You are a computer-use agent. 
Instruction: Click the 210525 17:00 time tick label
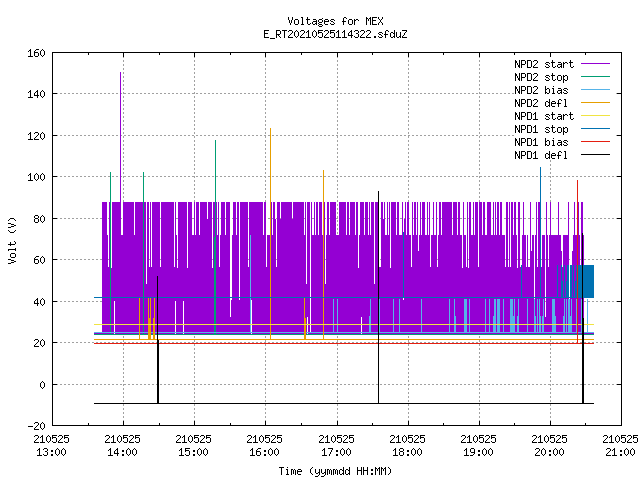pyautogui.click(x=336, y=446)
